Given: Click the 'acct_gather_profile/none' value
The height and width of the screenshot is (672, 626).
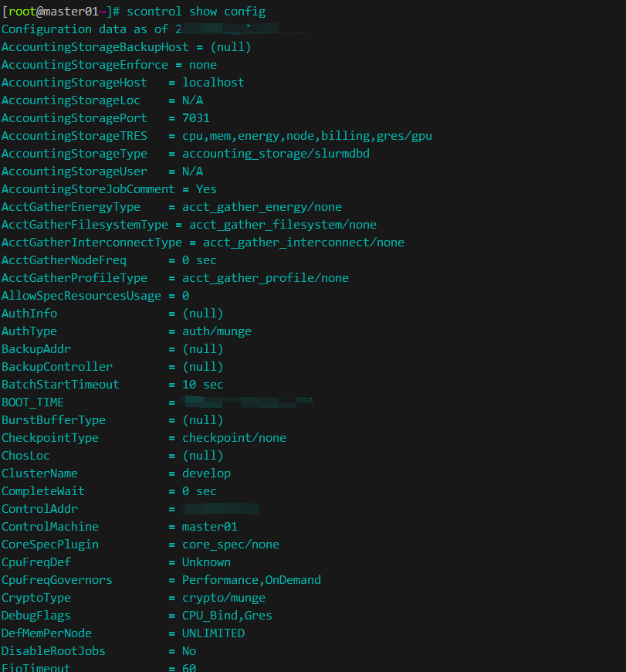Looking at the screenshot, I should [x=266, y=278].
